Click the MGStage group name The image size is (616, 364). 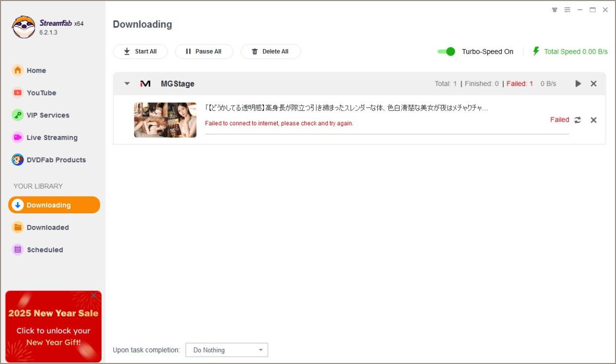pyautogui.click(x=178, y=84)
